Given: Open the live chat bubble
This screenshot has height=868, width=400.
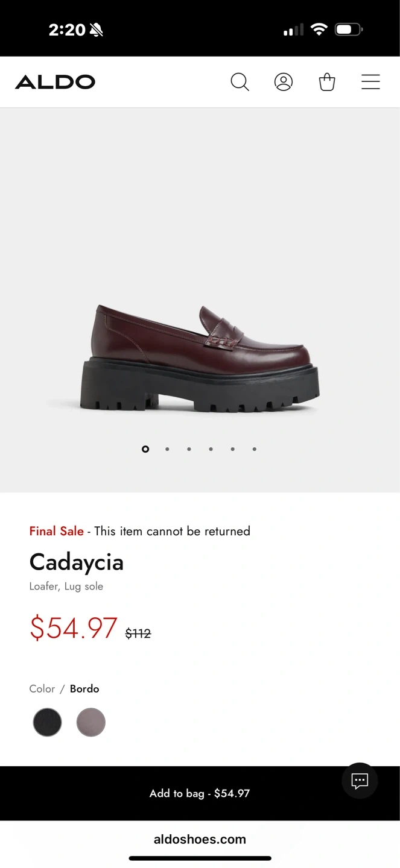Looking at the screenshot, I should pos(360,781).
